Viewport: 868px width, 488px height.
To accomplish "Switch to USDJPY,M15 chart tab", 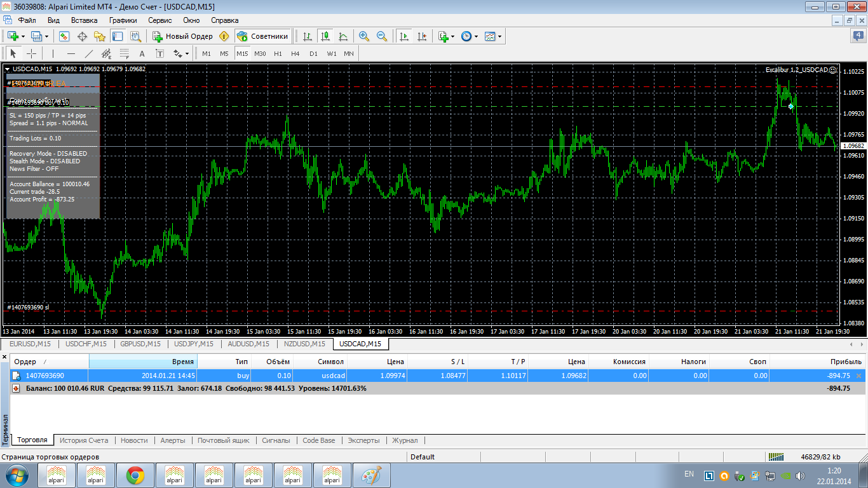I will point(194,344).
